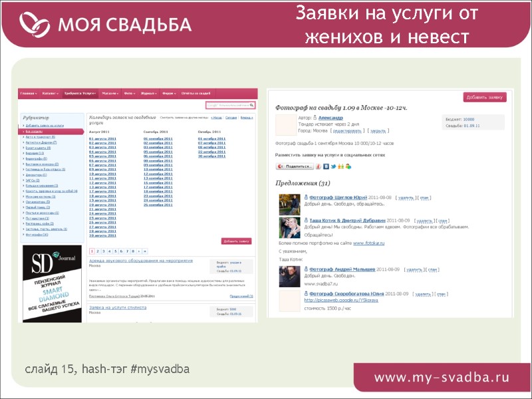Go to previous months via '« Назад'
The width and height of the screenshot is (532, 399).
click(216, 118)
